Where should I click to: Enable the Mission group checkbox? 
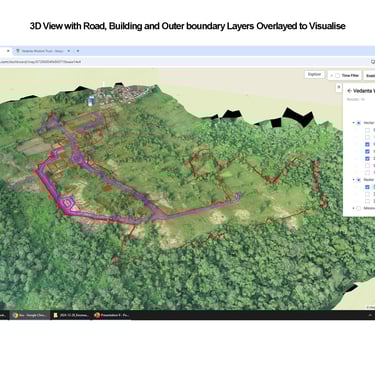(x=358, y=208)
